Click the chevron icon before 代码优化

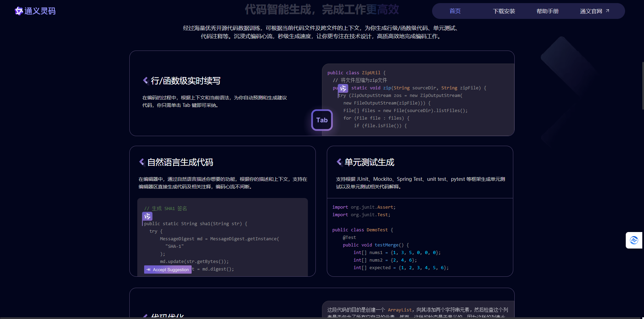[145, 316]
